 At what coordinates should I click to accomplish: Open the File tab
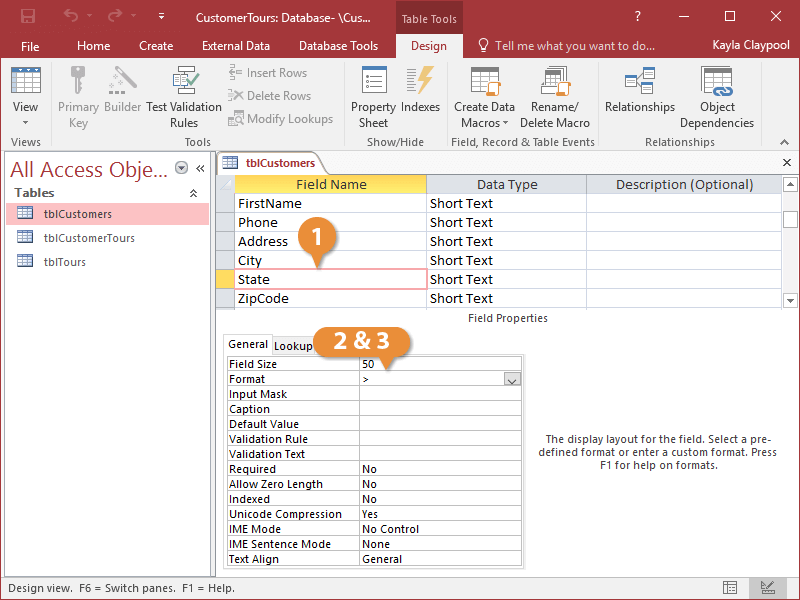pos(30,46)
